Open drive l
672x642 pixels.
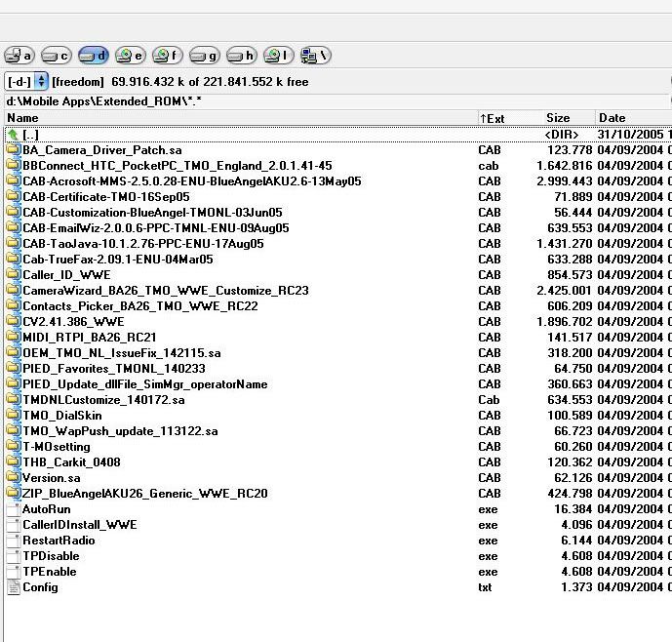tap(278, 56)
